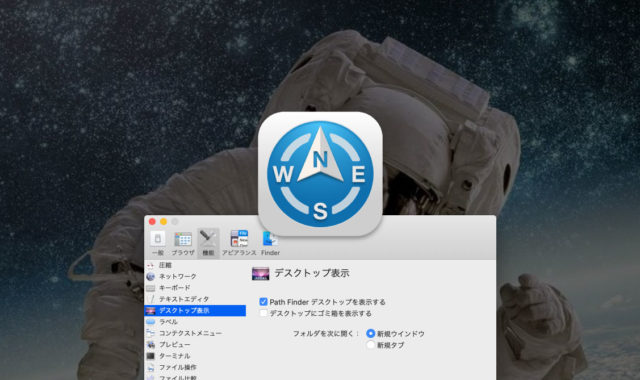
Task: Click the keyboard icon in sidebar
Action: click(151, 288)
